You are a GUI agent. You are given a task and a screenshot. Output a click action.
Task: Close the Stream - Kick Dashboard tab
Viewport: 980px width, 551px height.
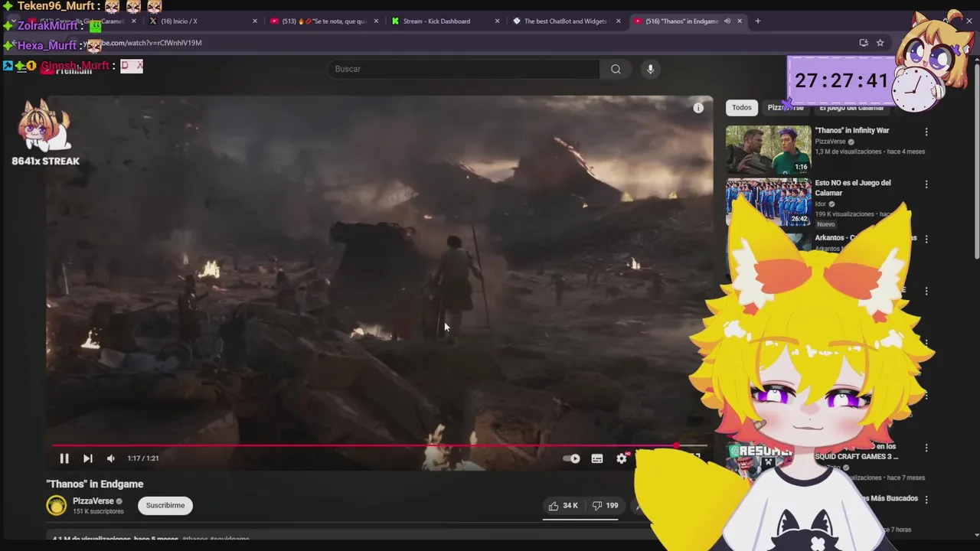pos(498,21)
